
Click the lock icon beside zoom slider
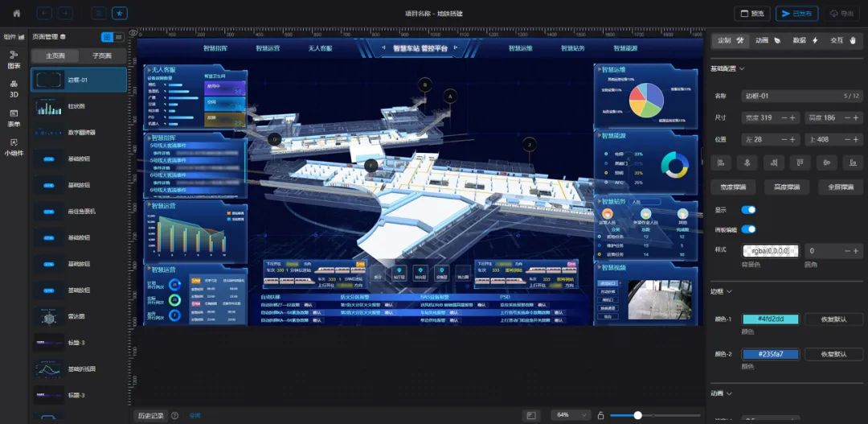pyautogui.click(x=600, y=415)
